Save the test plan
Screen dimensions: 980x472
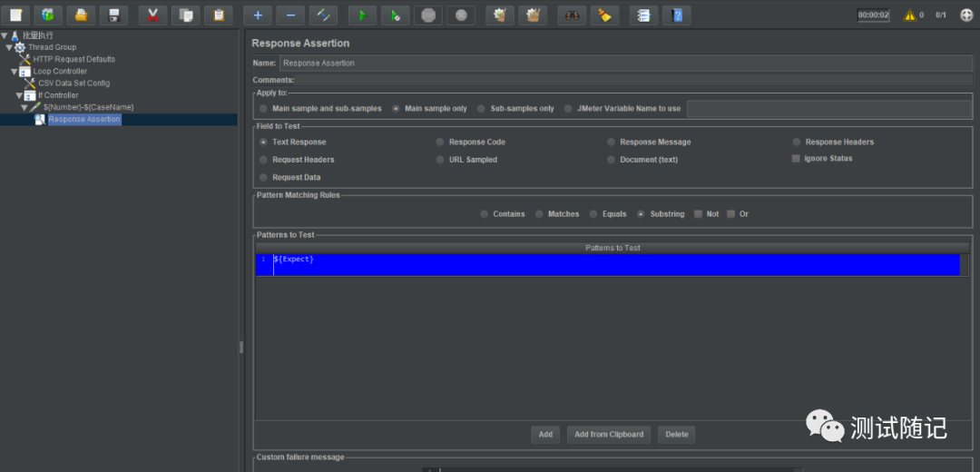(x=113, y=15)
